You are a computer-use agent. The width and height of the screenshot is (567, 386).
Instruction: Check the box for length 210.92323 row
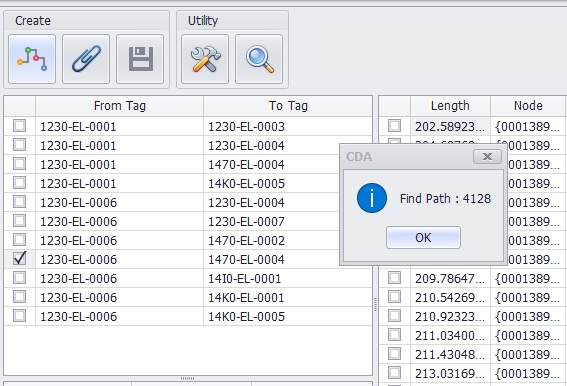pyautogui.click(x=395, y=316)
